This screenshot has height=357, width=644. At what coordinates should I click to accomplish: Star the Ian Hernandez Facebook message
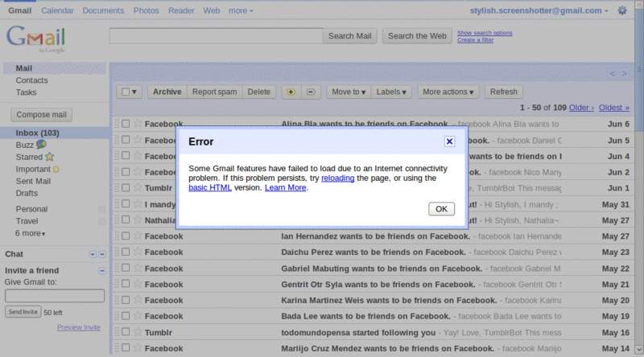tap(138, 236)
